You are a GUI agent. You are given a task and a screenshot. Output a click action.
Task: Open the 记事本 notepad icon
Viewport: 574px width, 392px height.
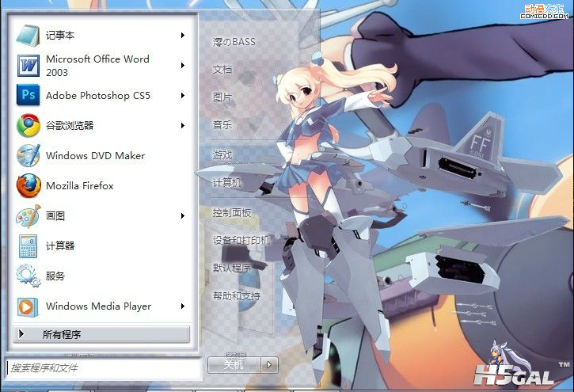point(28,36)
